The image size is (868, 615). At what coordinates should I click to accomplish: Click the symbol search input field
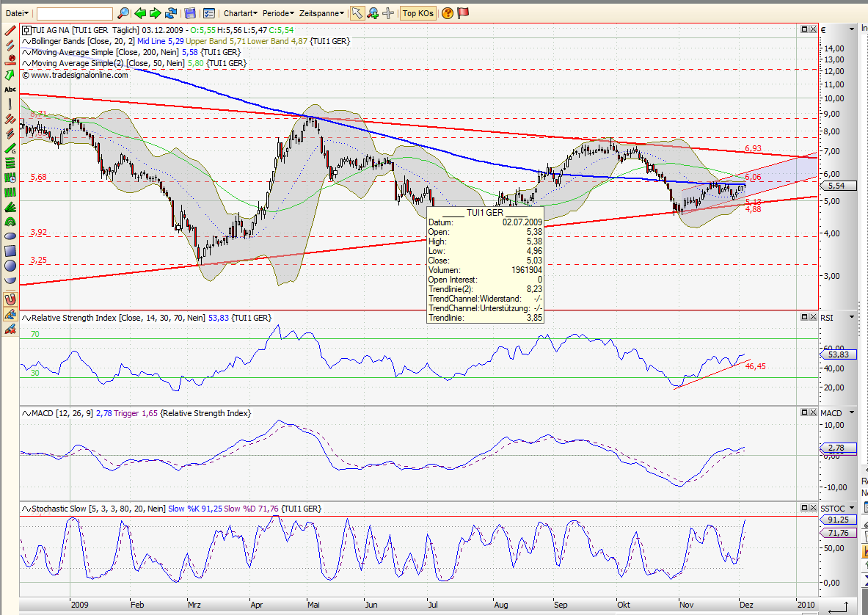tap(75, 13)
